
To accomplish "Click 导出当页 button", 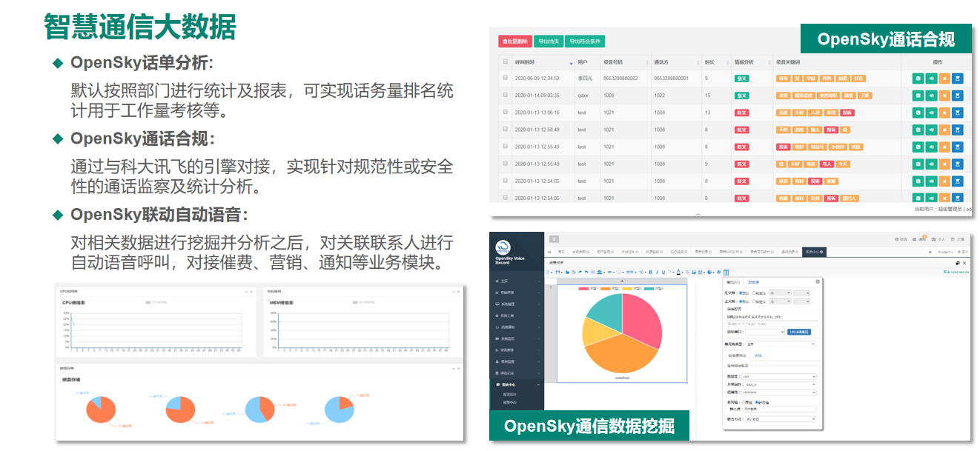I will tap(549, 41).
